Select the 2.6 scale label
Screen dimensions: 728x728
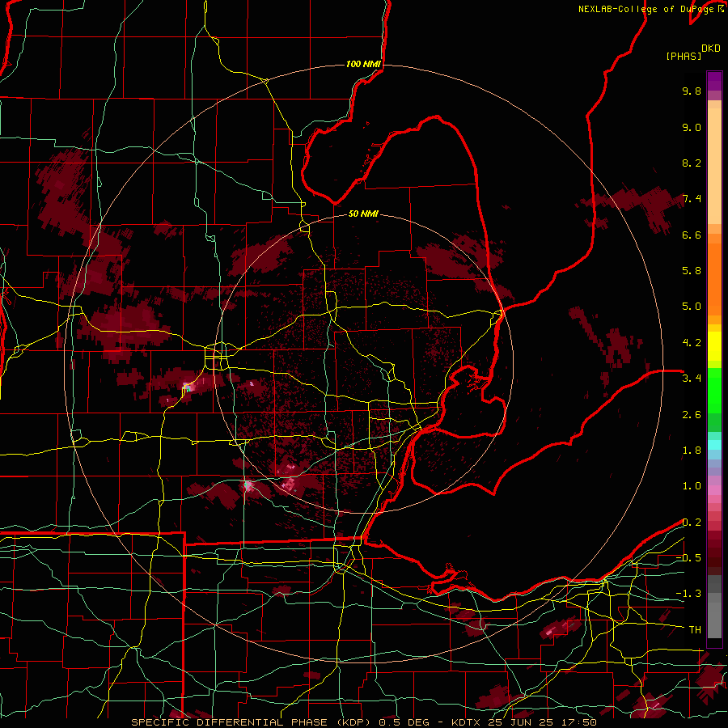pos(692,415)
